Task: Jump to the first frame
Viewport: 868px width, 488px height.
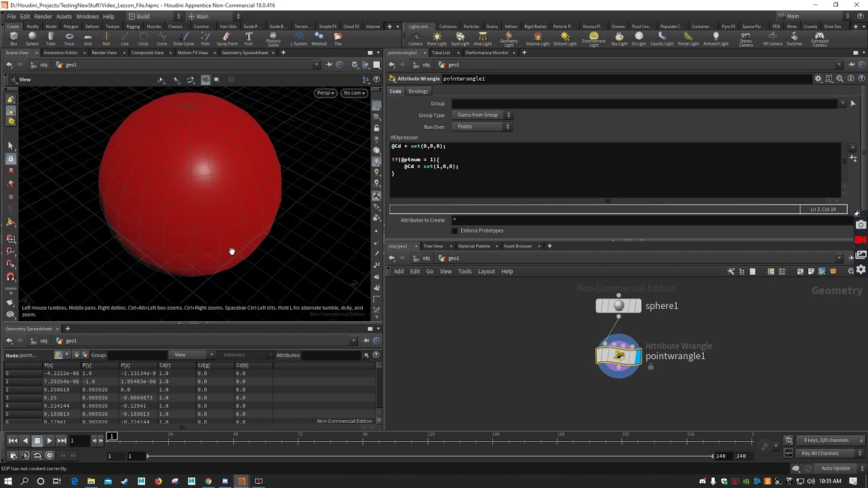Action: tap(13, 441)
